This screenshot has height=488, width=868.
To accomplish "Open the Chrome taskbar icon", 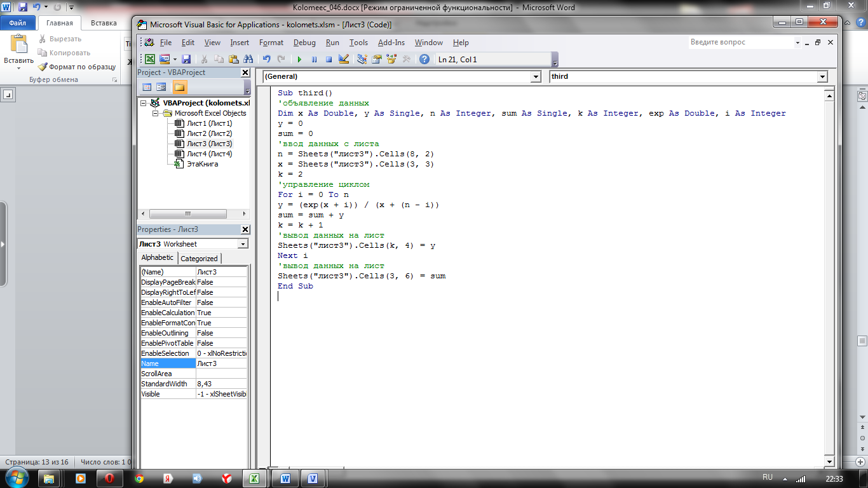I will point(139,478).
